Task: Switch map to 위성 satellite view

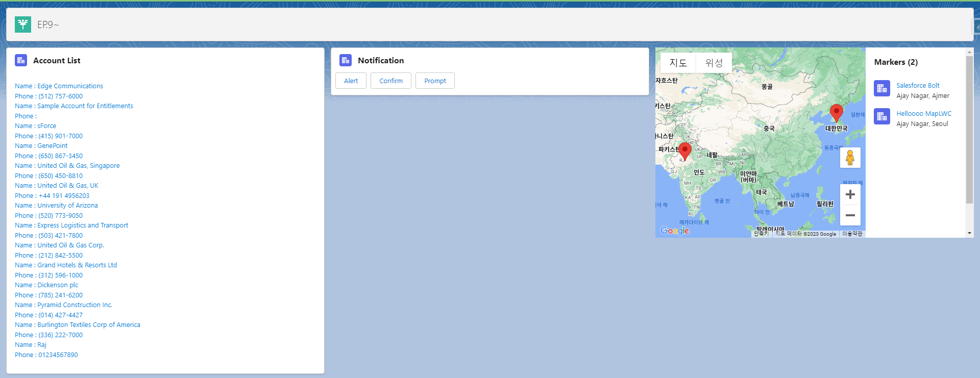Action: click(714, 63)
